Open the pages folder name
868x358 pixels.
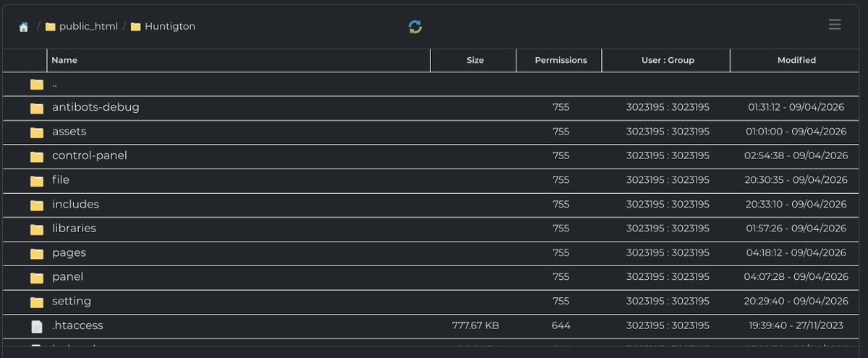[x=69, y=252]
